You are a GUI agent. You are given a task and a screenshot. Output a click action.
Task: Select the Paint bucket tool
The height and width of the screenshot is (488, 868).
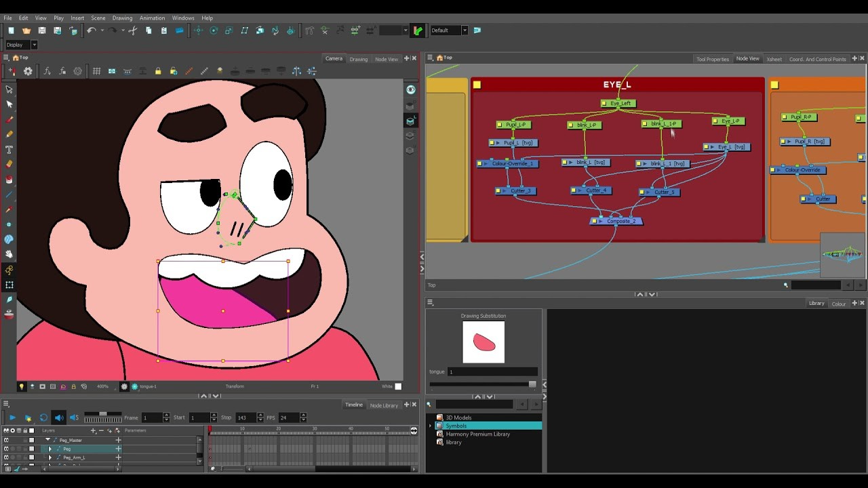pyautogui.click(x=9, y=180)
